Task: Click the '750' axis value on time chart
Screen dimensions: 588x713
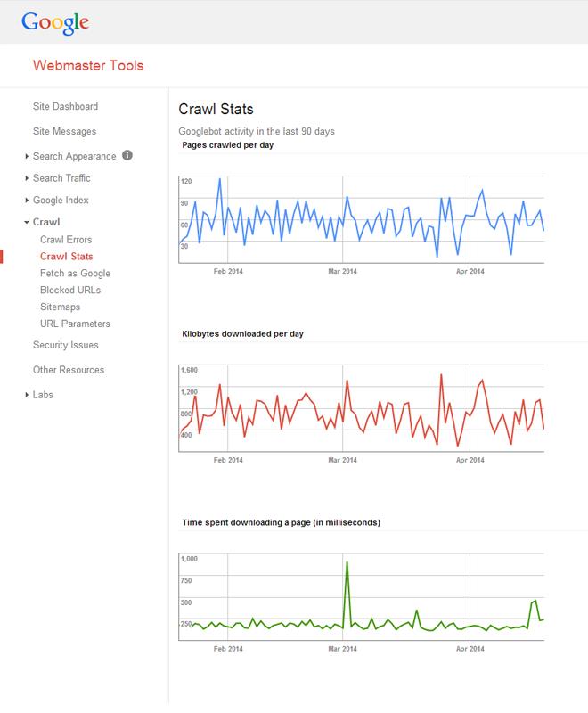Action: point(186,580)
